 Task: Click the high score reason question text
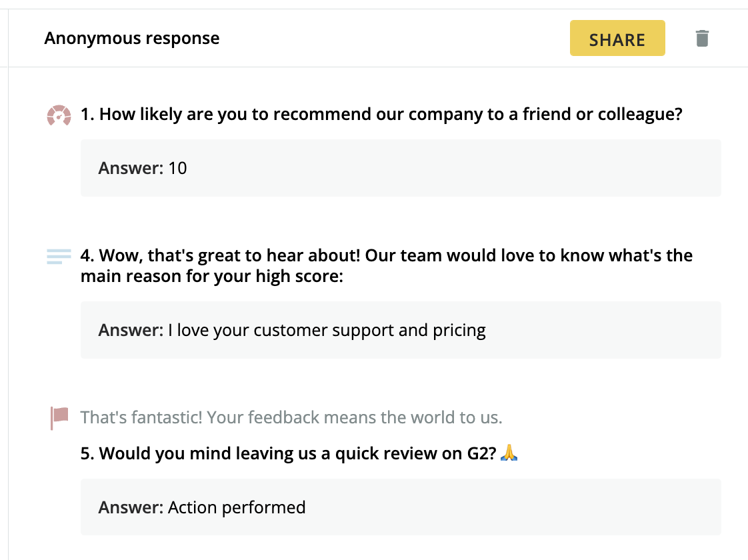click(387, 265)
